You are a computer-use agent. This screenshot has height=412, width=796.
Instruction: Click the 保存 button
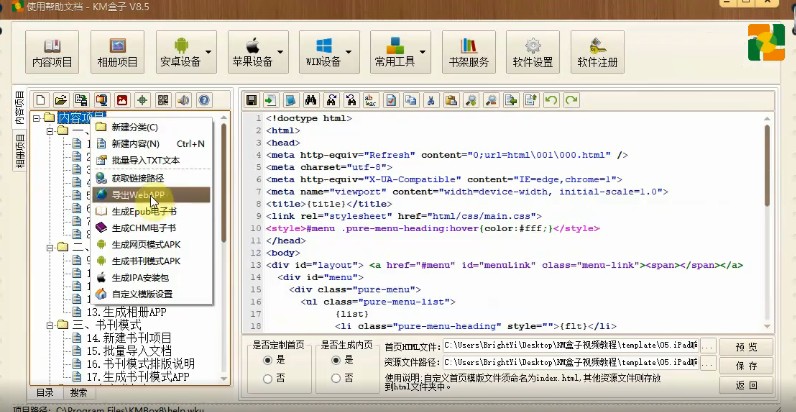coord(746,366)
